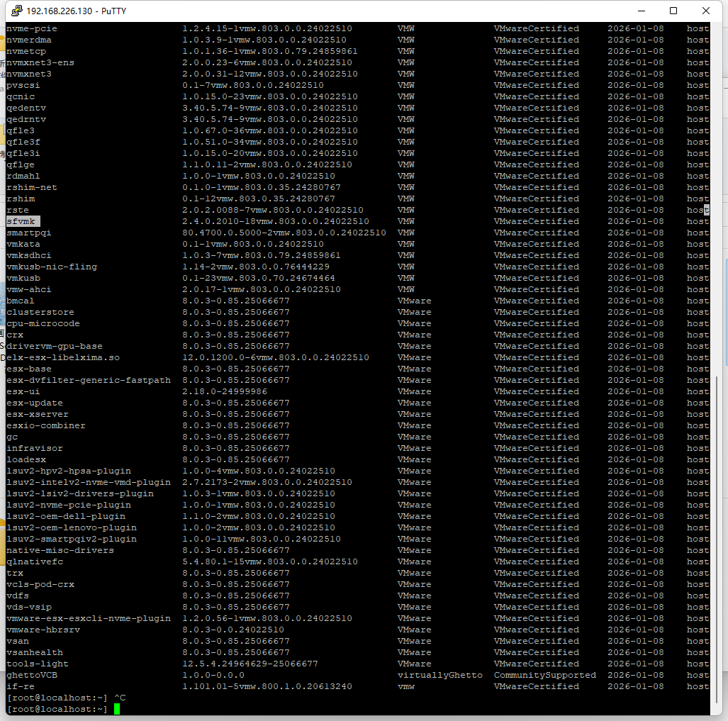Click the nvme-pcie package name

click(32, 29)
